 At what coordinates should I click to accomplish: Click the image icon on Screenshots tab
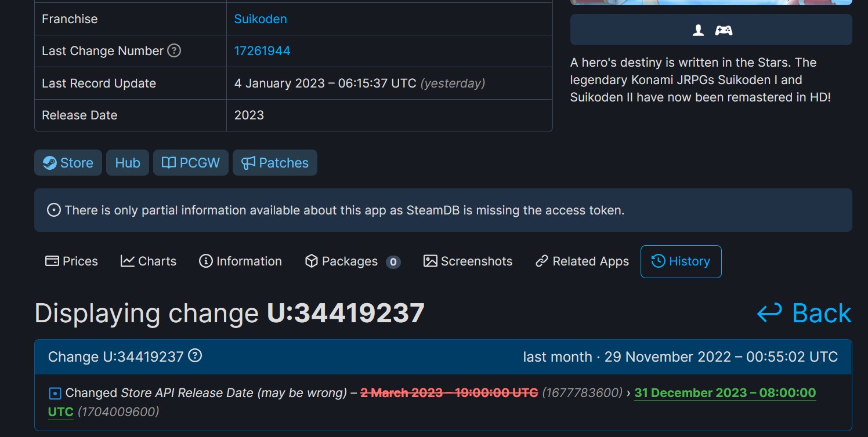(431, 261)
